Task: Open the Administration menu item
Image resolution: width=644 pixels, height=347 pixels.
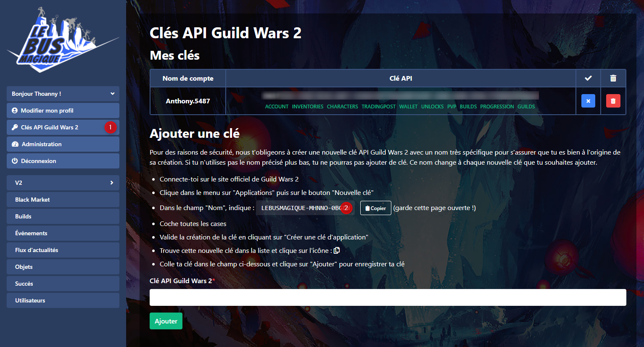Action: tap(63, 144)
